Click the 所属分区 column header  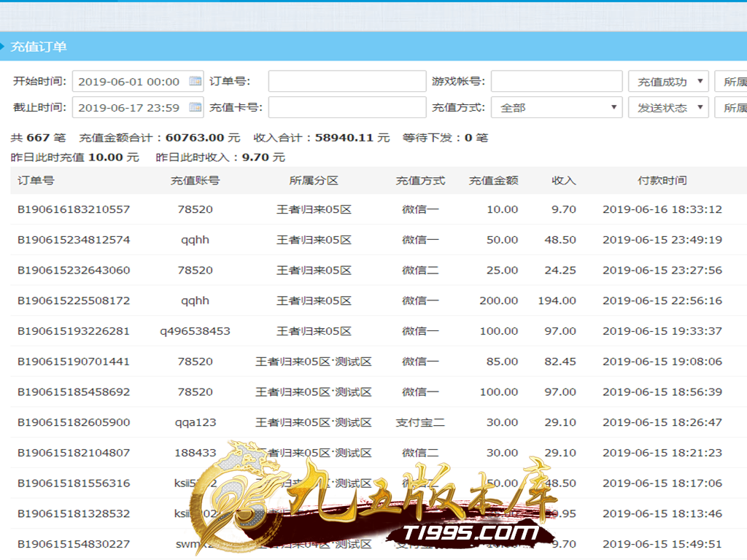[x=314, y=181]
